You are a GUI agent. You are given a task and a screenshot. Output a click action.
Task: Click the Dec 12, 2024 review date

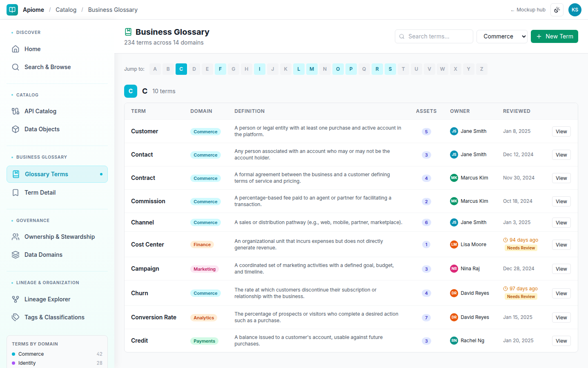coord(518,155)
